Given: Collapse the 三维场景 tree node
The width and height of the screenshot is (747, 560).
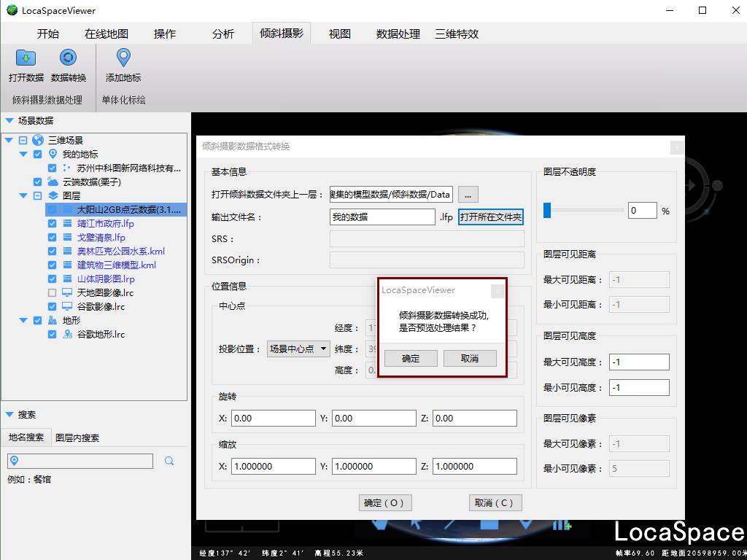Looking at the screenshot, I should pyautogui.click(x=9, y=140).
